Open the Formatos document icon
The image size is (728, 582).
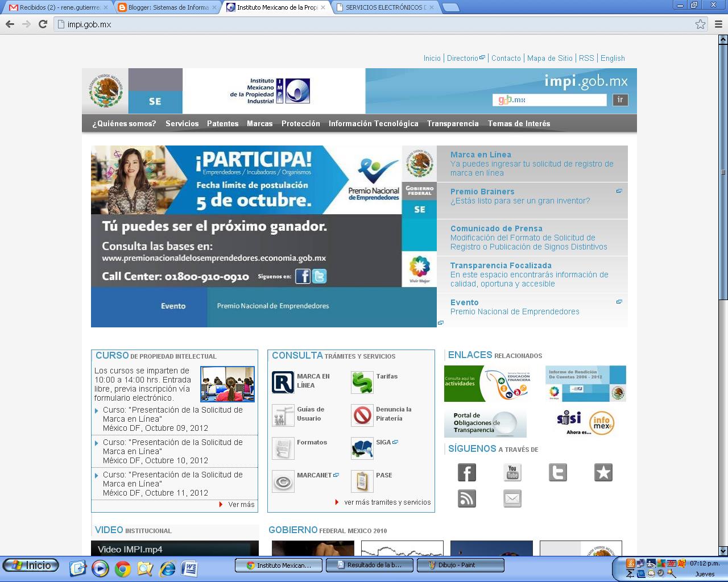point(283,448)
